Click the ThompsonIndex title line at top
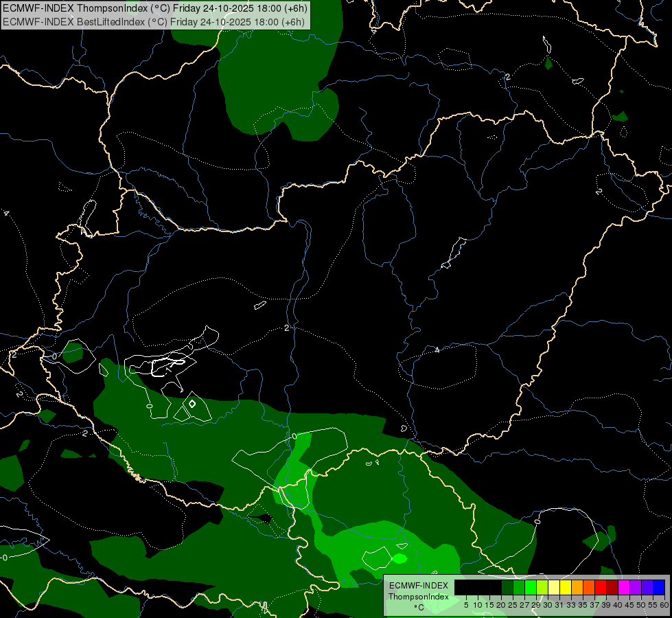Screen dimensions: 672x618 [154, 8]
